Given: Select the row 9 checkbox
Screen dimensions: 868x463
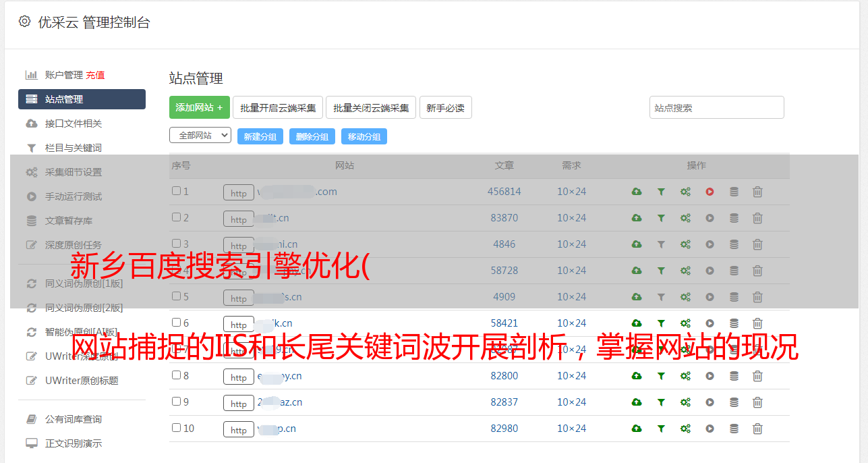Looking at the screenshot, I should (176, 402).
